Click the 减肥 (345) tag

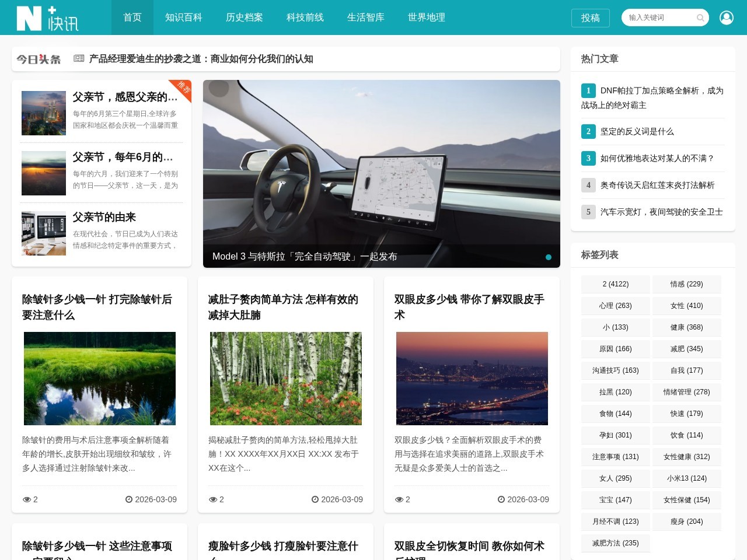coord(687,348)
